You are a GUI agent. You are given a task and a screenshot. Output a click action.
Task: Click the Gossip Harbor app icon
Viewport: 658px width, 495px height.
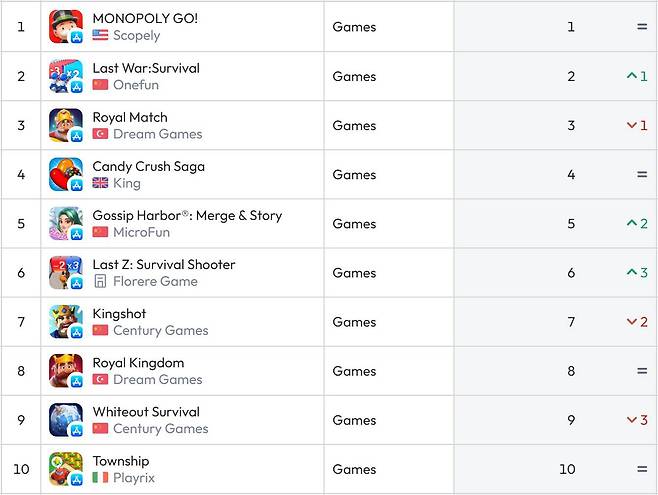(65, 223)
